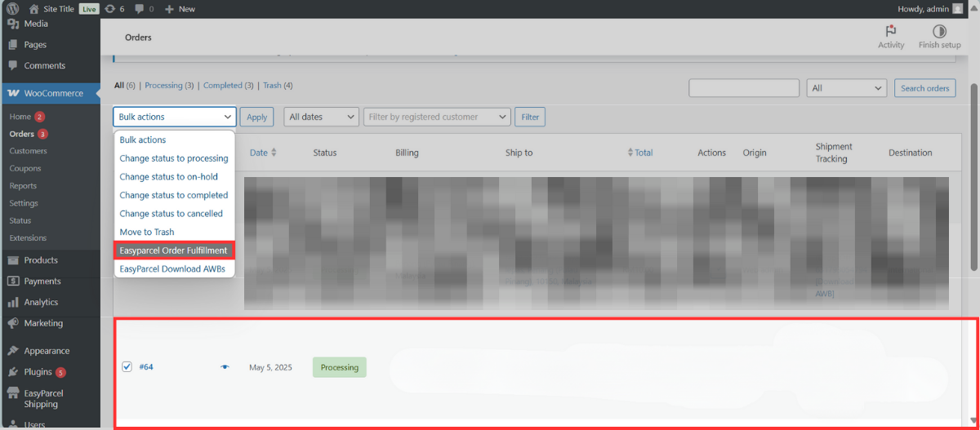Image resolution: width=980 pixels, height=430 pixels.
Task: Filter orders by Processing (3)
Action: 169,86
